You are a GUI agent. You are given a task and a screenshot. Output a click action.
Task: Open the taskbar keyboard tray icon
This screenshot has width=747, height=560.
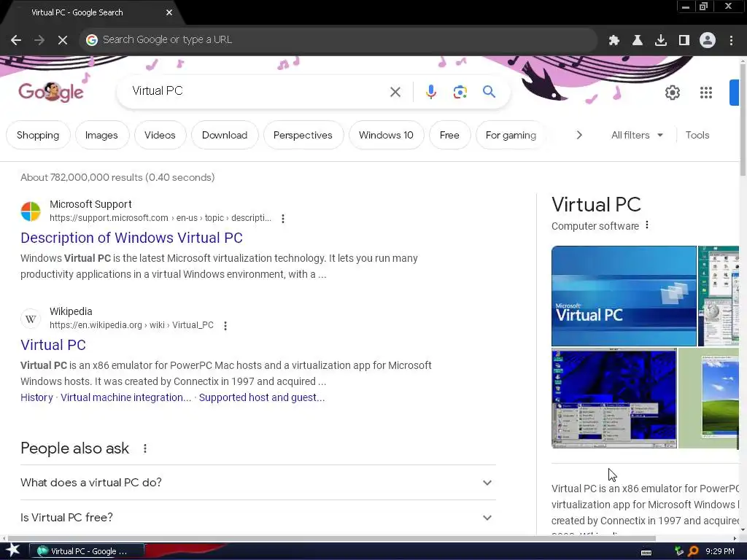tap(646, 553)
